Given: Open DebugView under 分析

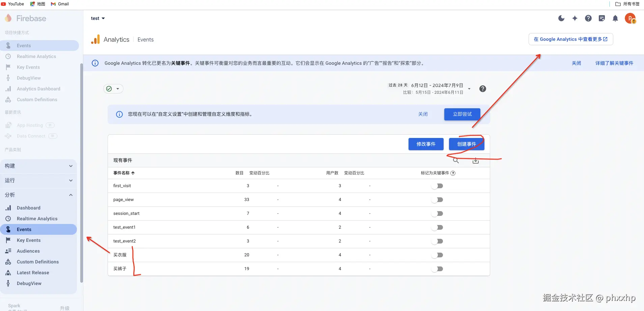Looking at the screenshot, I should point(38,283).
